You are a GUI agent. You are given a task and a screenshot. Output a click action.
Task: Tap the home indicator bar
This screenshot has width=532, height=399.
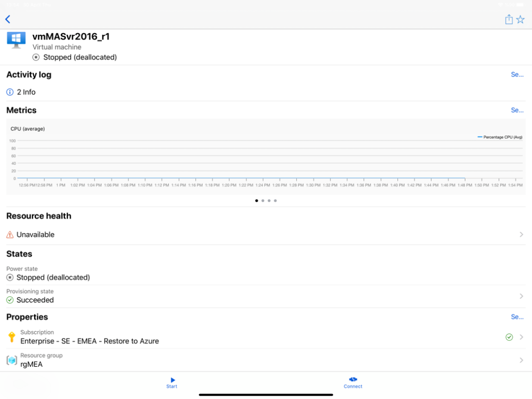(x=266, y=395)
